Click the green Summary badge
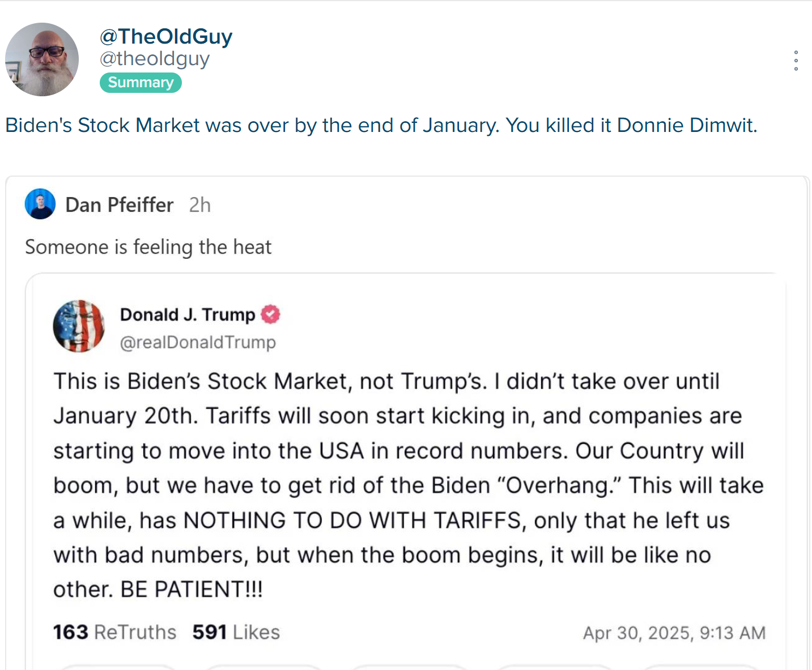The image size is (812, 670). pyautogui.click(x=141, y=83)
